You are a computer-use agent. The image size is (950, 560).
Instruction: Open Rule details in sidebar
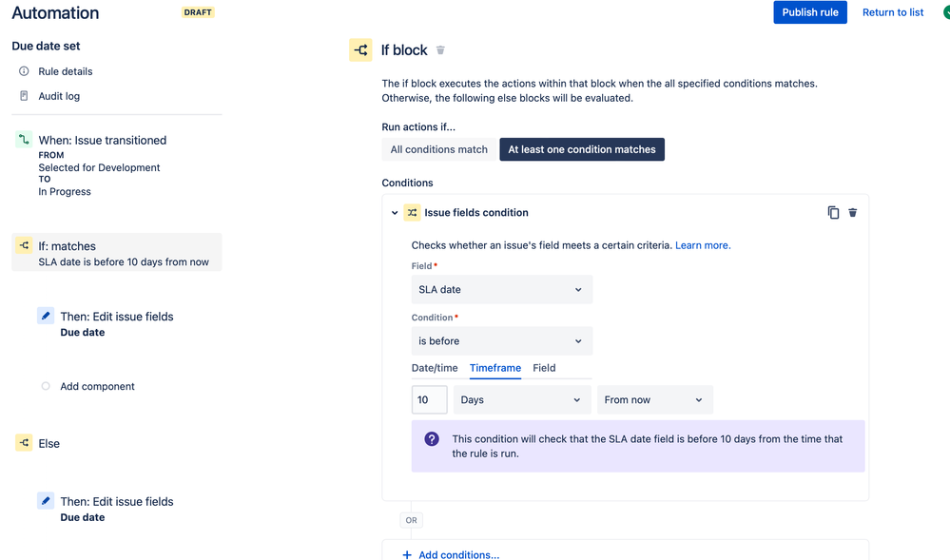tap(66, 71)
